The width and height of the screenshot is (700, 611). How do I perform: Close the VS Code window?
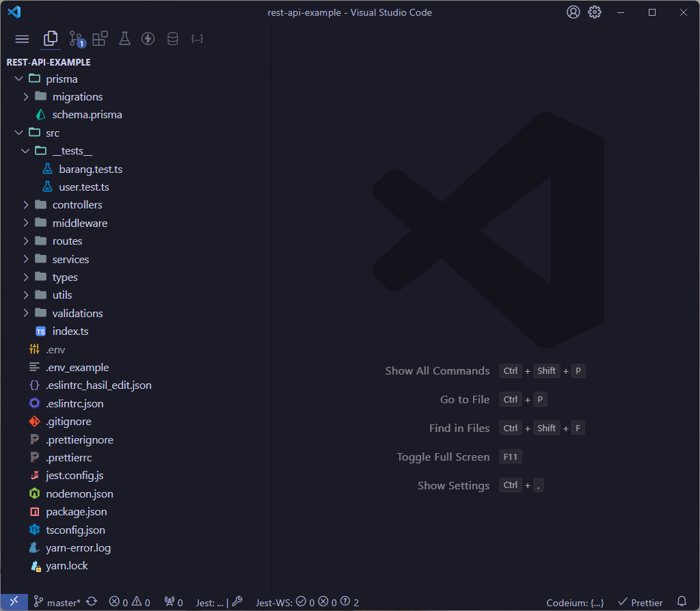click(x=684, y=12)
